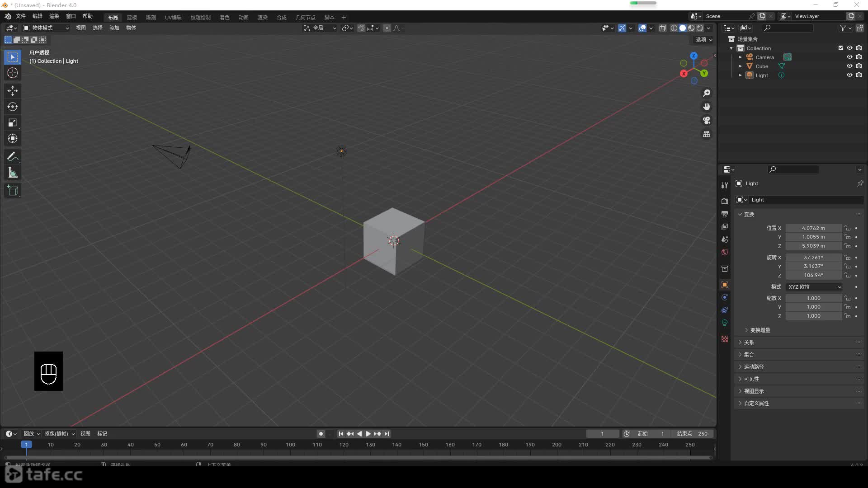Click the Location X value field
This screenshot has width=868, height=488.
point(813,228)
